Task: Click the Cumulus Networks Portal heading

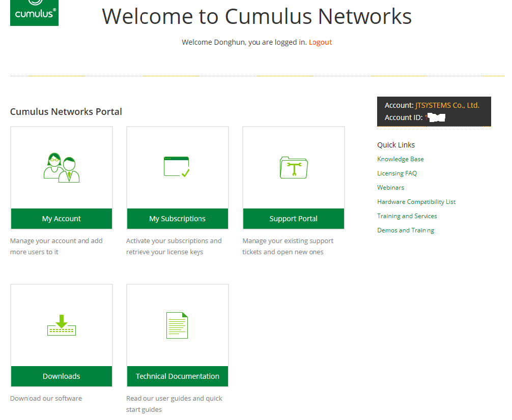Action: click(66, 111)
